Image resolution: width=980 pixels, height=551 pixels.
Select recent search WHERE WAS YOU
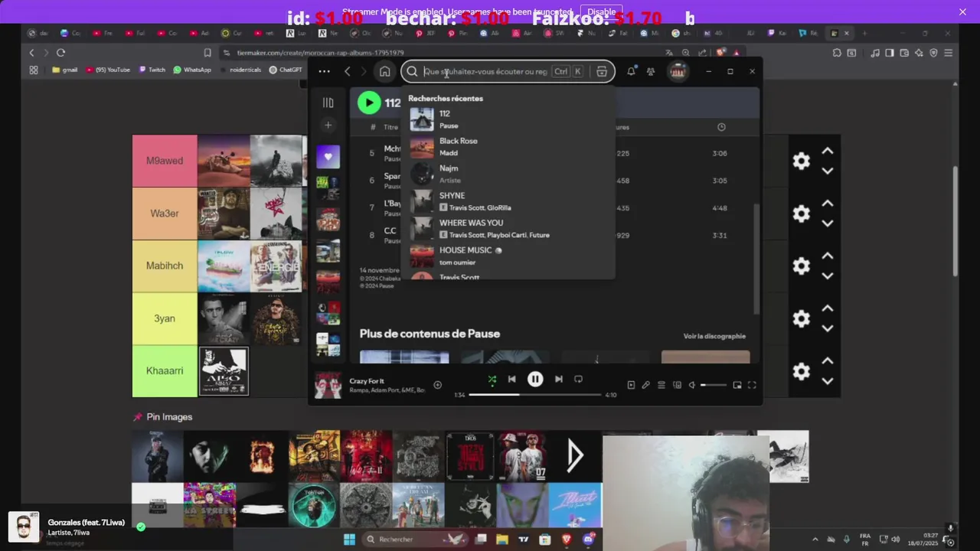[509, 229]
